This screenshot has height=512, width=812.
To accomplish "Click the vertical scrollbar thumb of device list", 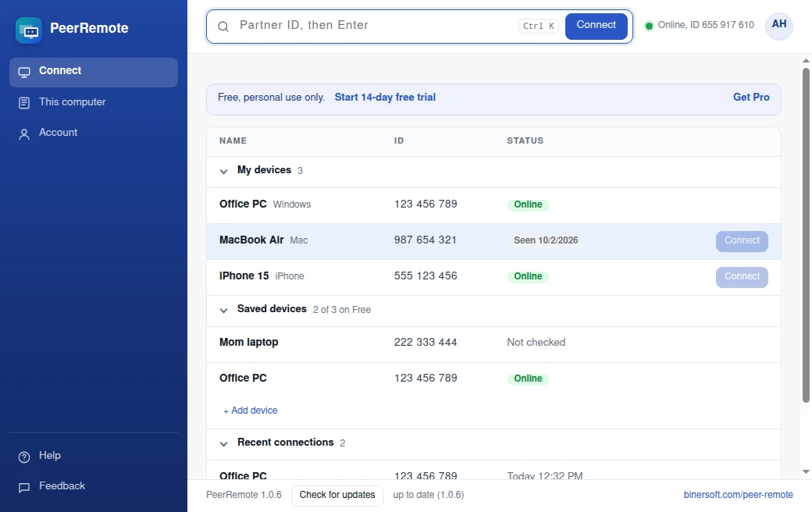I will 806,235.
